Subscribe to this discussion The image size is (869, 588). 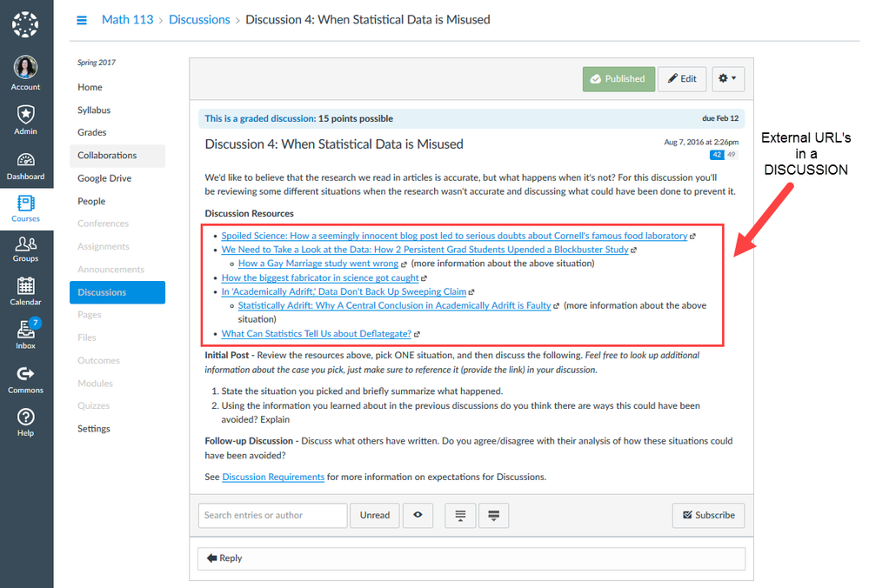click(x=708, y=515)
